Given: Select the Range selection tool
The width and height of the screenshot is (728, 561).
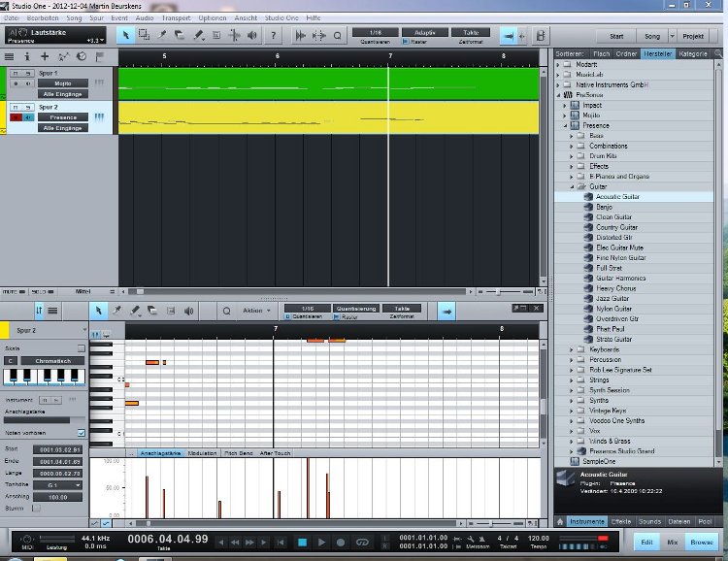Looking at the screenshot, I should point(144,35).
